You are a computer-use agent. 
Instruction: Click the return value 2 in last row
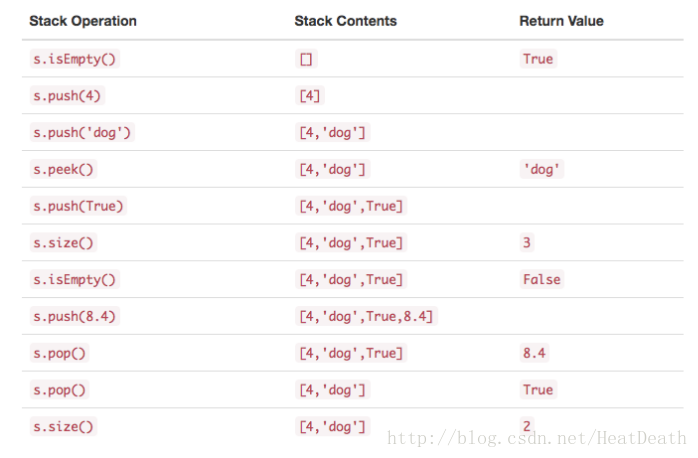click(527, 426)
